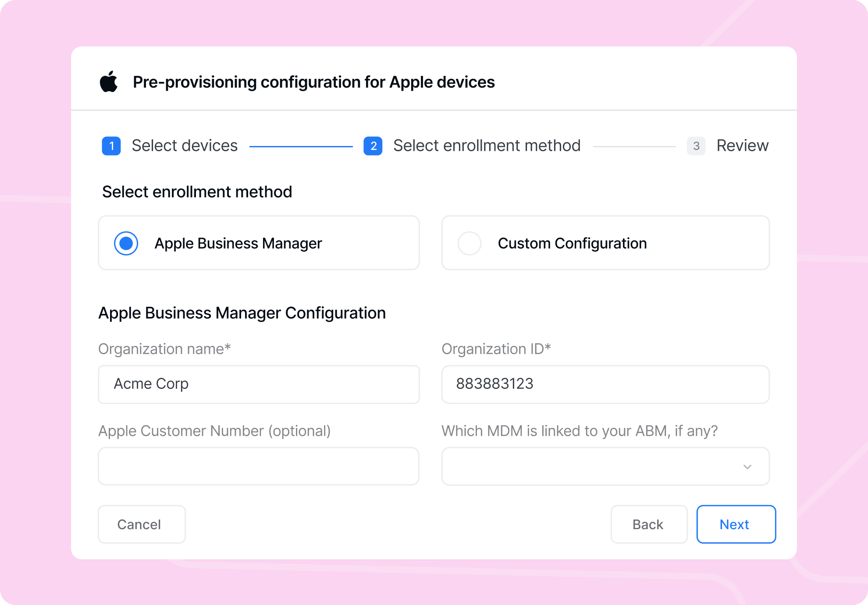Click the Select enrollment method step label
Viewport: 868px width, 605px height.
pos(487,146)
